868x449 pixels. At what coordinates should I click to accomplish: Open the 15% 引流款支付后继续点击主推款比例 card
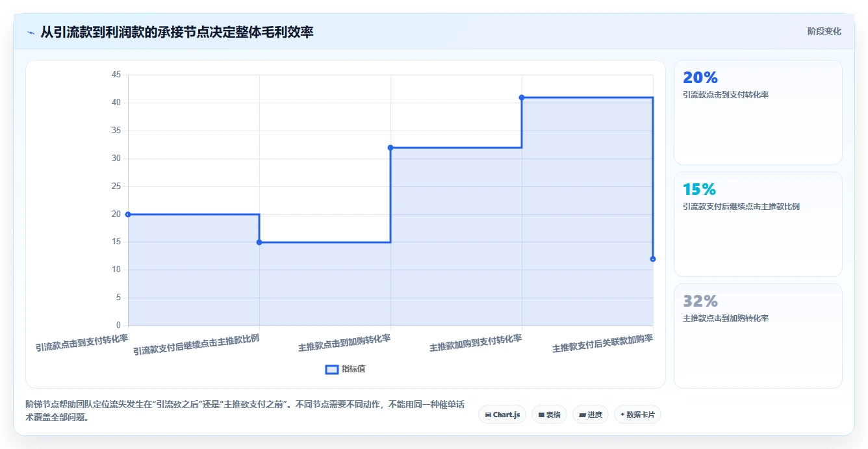tap(758, 224)
